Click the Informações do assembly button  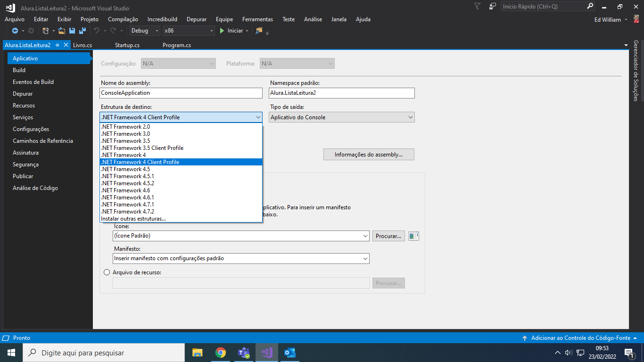click(369, 155)
